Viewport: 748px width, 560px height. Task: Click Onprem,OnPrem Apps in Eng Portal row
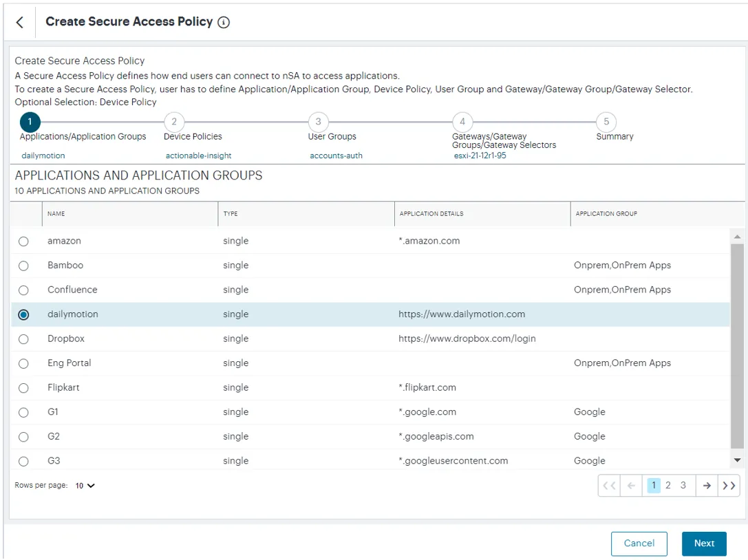[x=622, y=363]
